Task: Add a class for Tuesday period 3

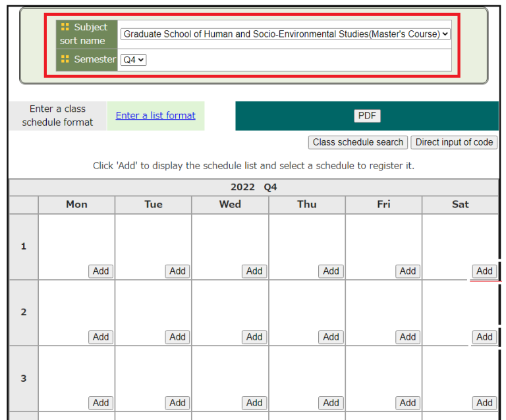Action: point(177,403)
